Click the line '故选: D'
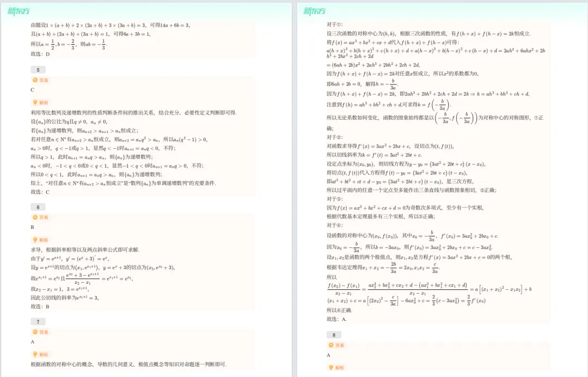 click(x=40, y=54)
